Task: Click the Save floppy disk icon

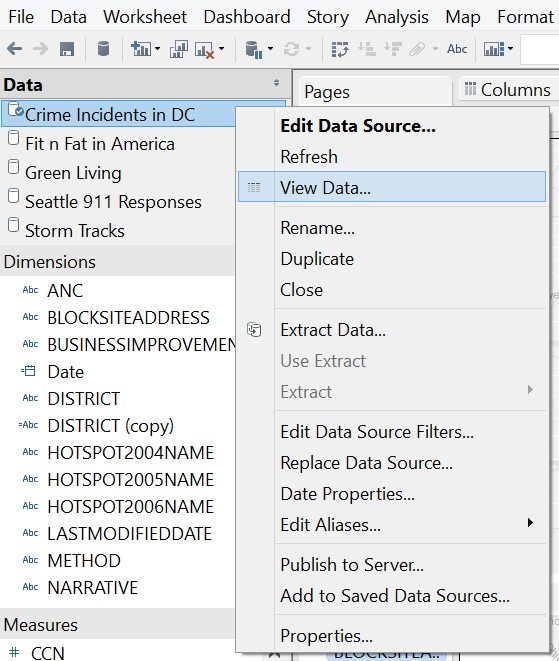Action: pos(67,49)
